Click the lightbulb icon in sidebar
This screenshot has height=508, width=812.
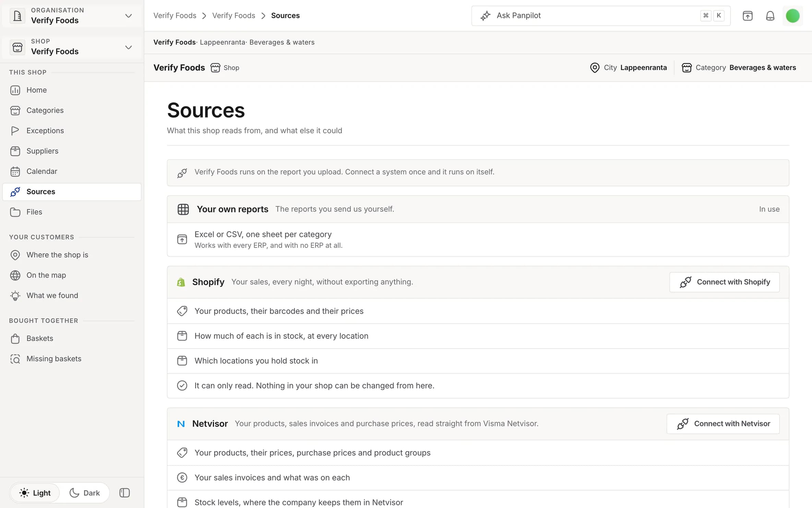pos(15,296)
